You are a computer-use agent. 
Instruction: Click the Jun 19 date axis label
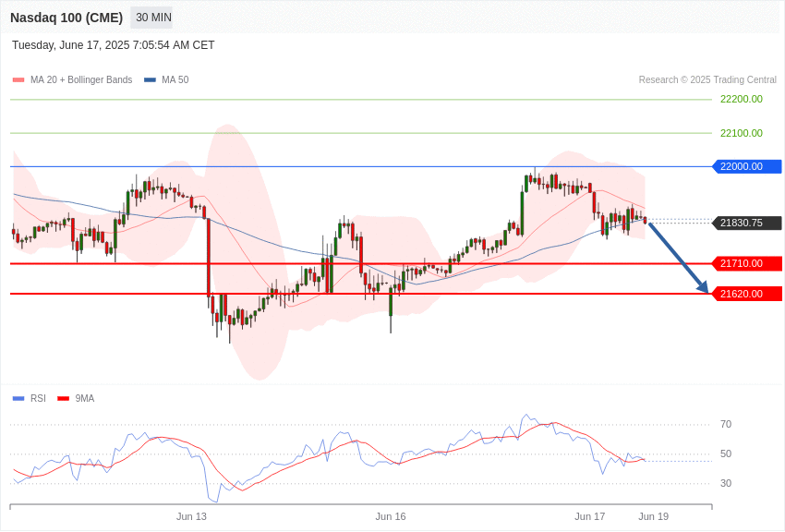[653, 516]
